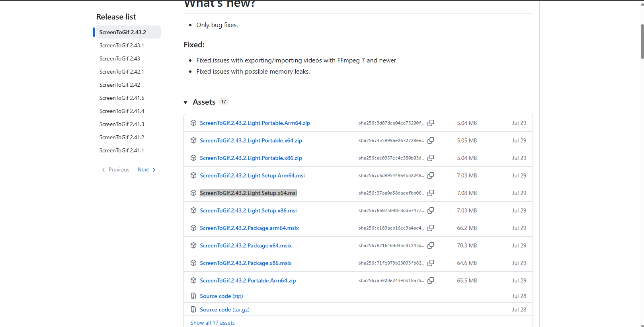
Task: Download Source code (zip)
Action: [221, 296]
